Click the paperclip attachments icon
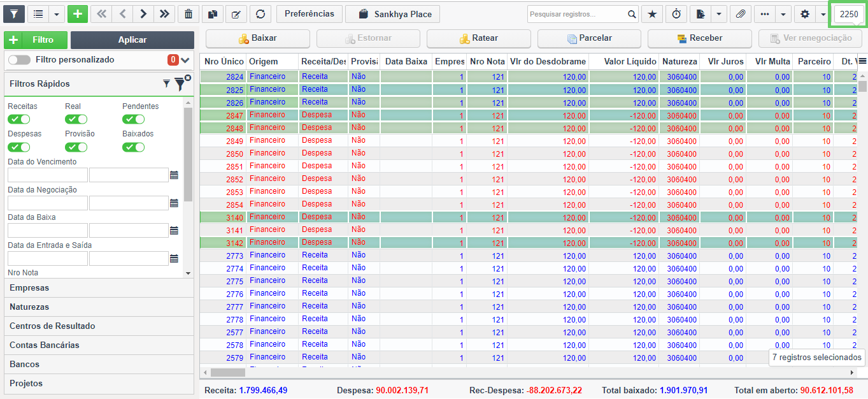The width and height of the screenshot is (868, 399). click(x=740, y=14)
